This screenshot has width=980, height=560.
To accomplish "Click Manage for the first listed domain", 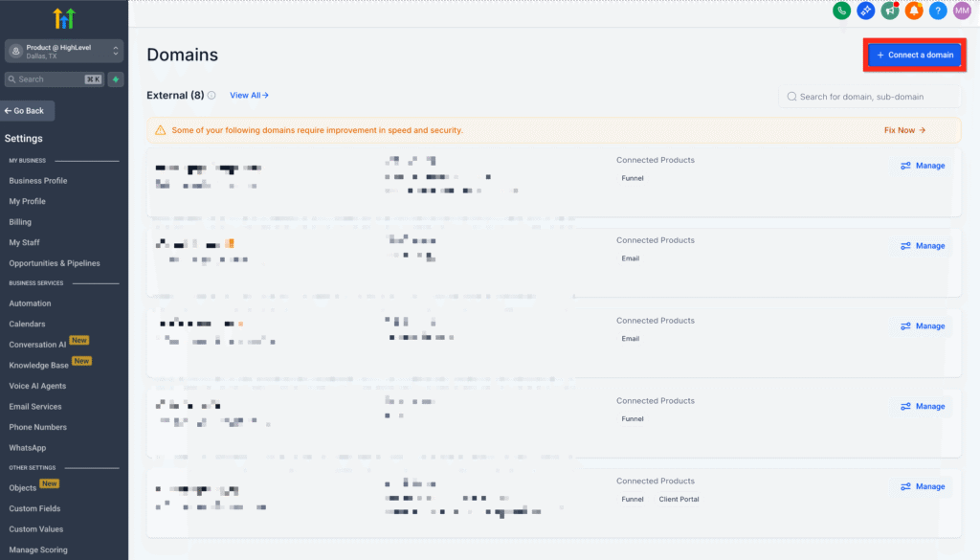I will click(923, 166).
